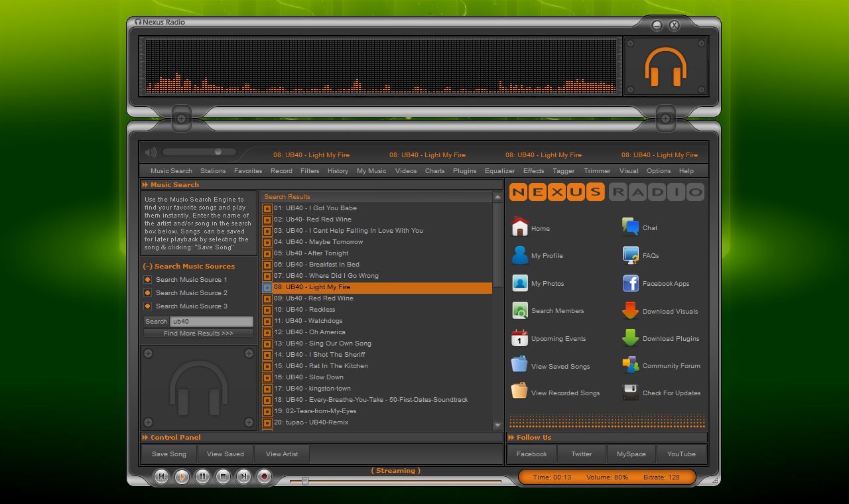Pause the current stream
Viewport: 849px width, 504px height.
tap(202, 476)
